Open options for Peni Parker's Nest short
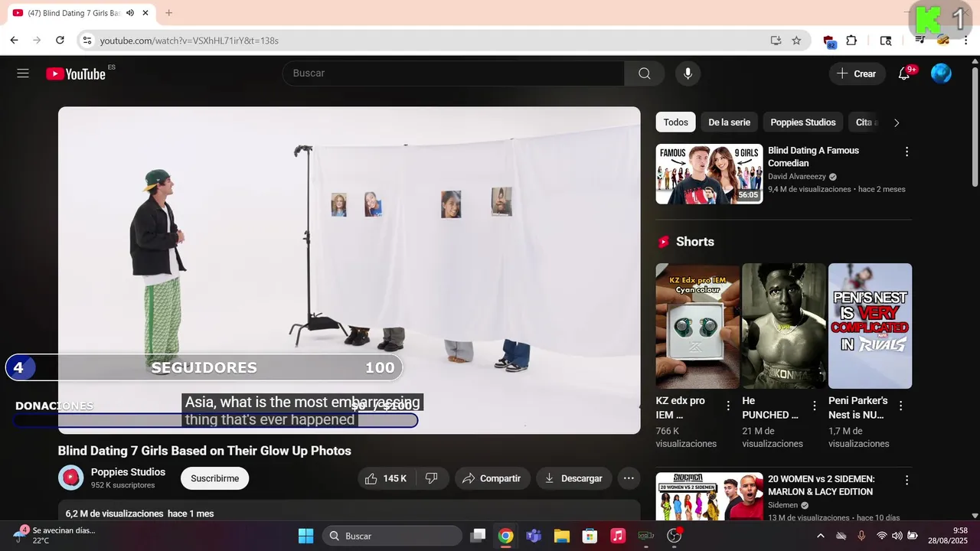 pos(901,406)
